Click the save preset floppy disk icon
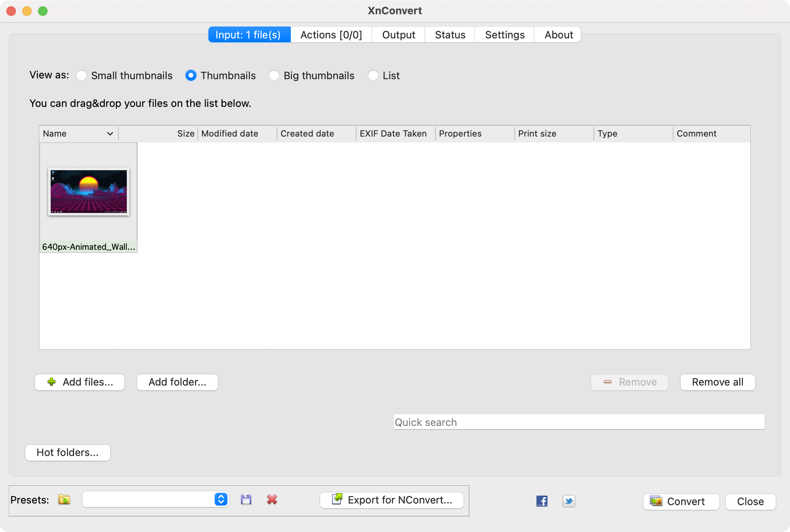 [246, 500]
